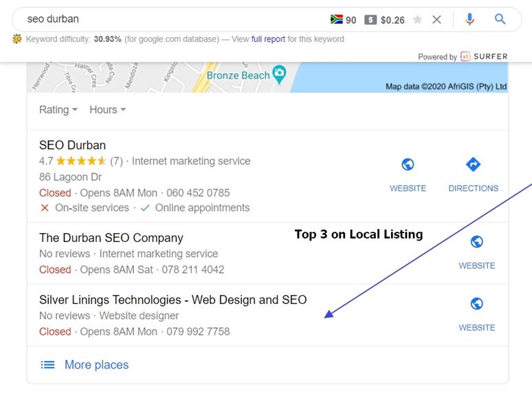Click the red X beside On-site services
The width and height of the screenshot is (532, 396).
[x=45, y=208]
